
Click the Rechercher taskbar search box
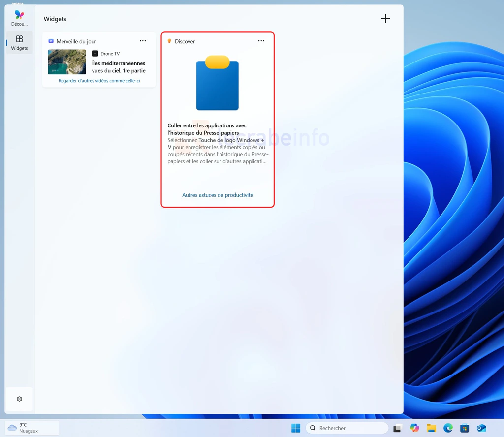(347, 428)
